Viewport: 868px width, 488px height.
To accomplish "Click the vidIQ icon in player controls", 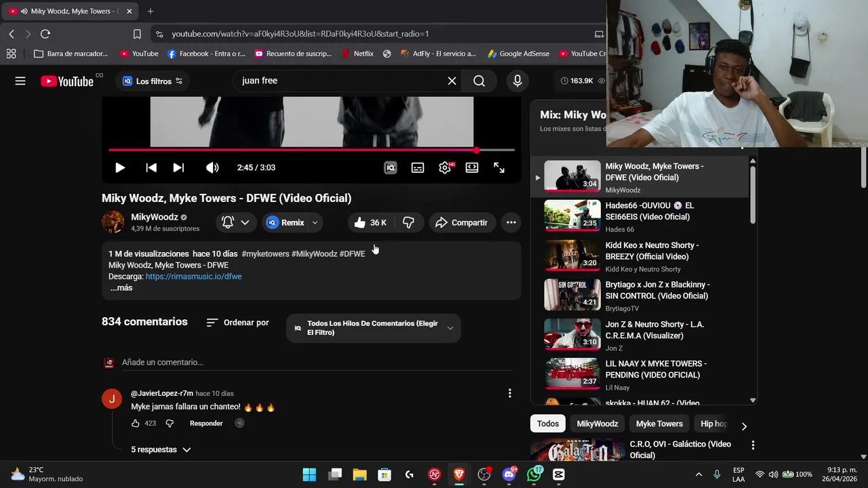I will pos(391,167).
